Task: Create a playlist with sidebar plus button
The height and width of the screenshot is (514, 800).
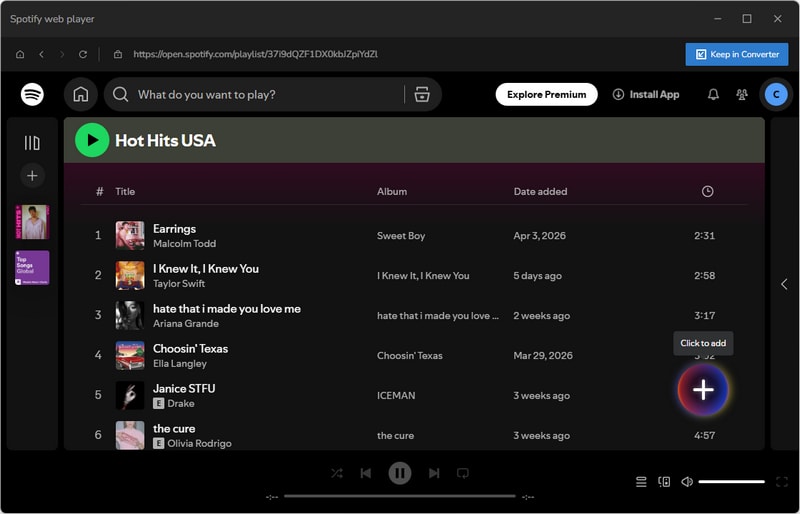Action: point(32,176)
